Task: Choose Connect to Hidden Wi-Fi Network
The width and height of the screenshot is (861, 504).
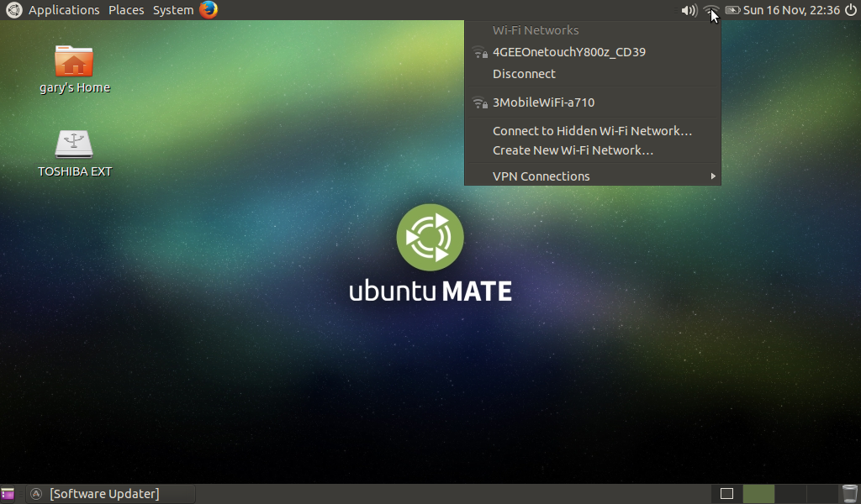Action: tap(593, 131)
